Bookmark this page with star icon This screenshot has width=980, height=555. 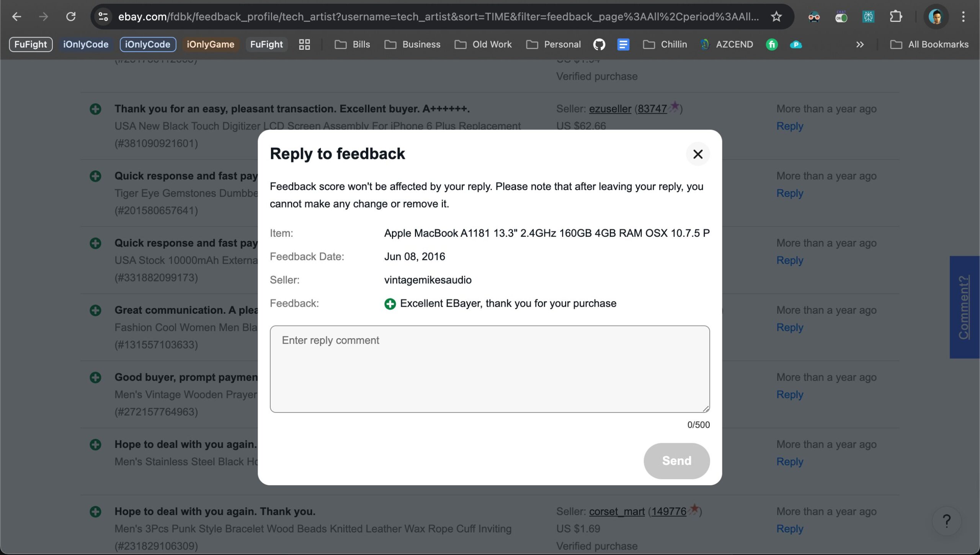click(776, 16)
